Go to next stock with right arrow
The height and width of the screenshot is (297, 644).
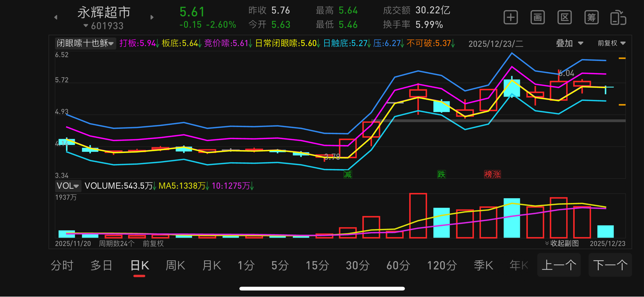(152, 17)
